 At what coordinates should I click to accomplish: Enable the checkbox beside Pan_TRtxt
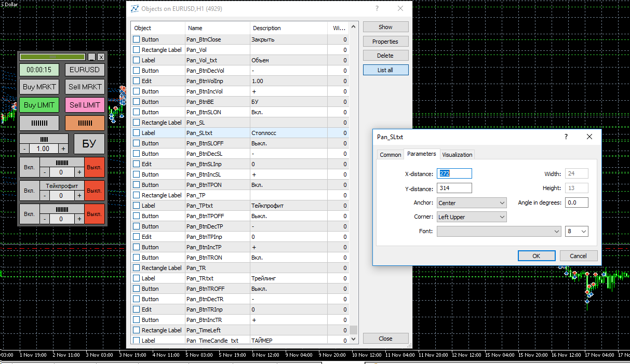click(137, 278)
